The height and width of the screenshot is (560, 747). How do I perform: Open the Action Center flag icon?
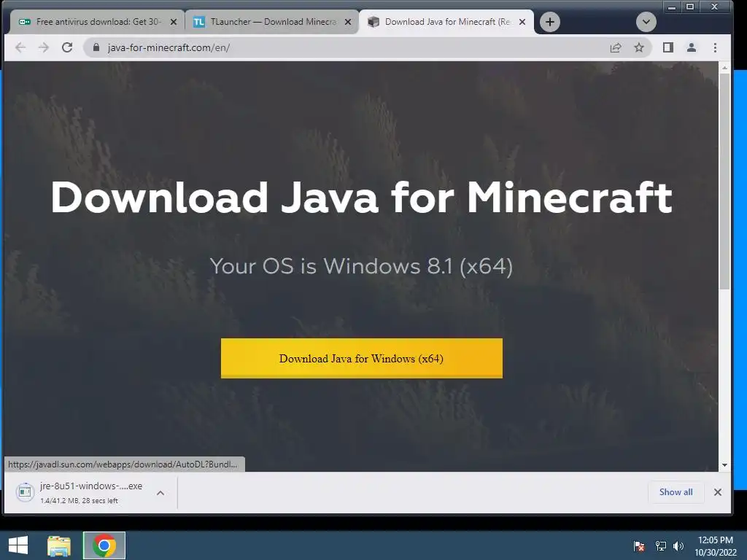[x=639, y=545]
